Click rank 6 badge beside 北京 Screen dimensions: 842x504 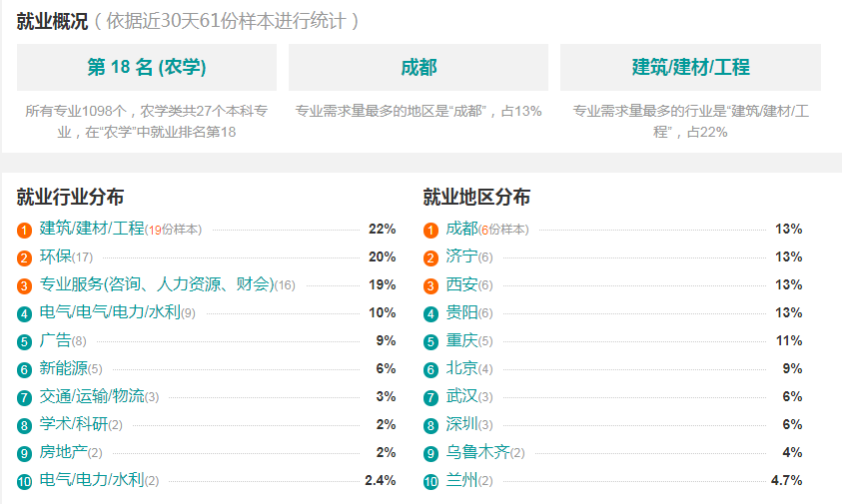pyautogui.click(x=430, y=370)
